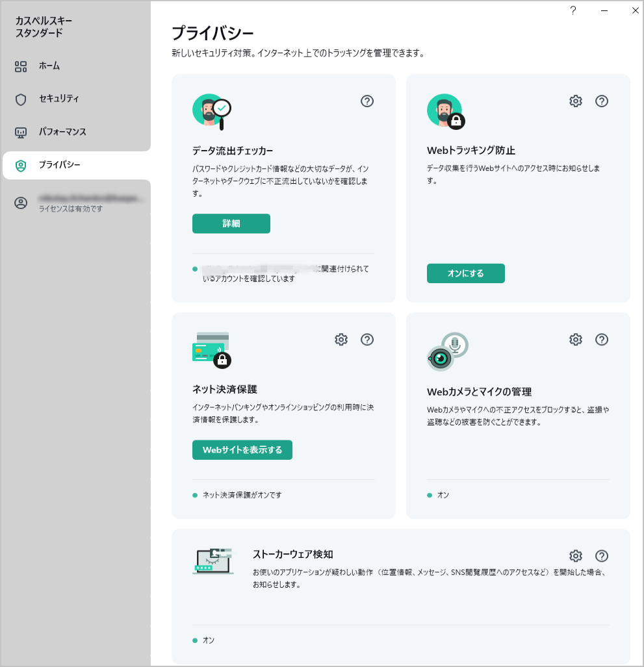Open help for Webトラッキング防止 card

[602, 101]
